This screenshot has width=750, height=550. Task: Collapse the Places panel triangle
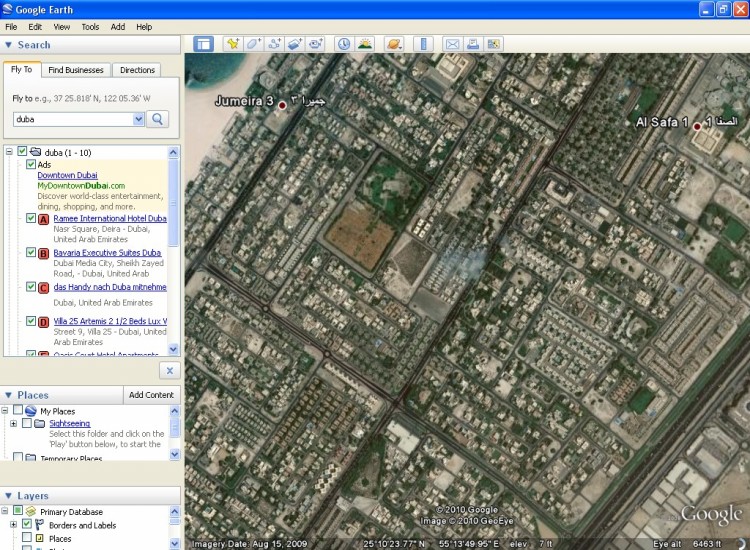click(x=8, y=395)
